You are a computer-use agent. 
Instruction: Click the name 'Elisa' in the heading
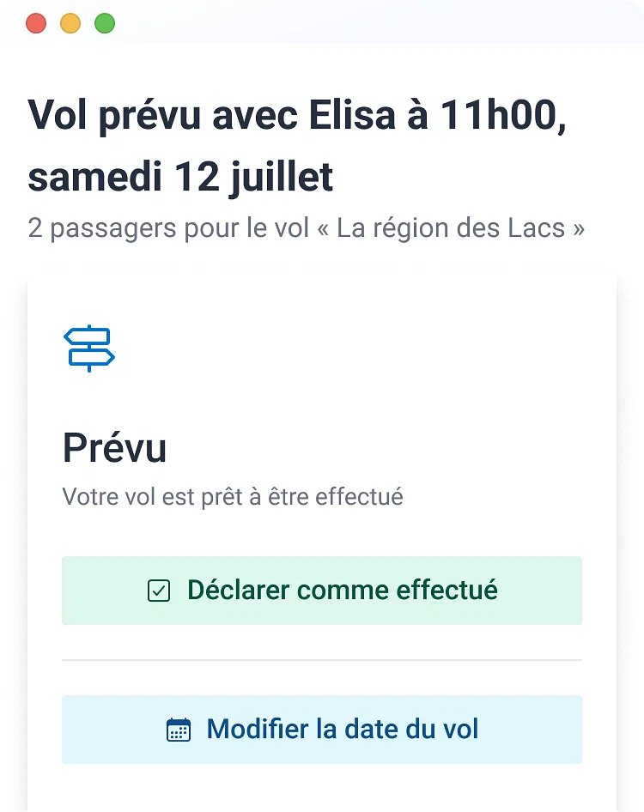click(x=352, y=115)
